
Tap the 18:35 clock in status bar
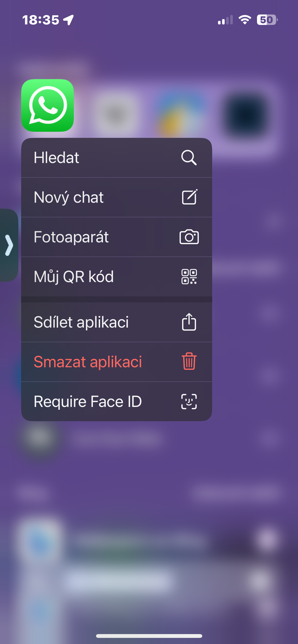click(x=41, y=20)
